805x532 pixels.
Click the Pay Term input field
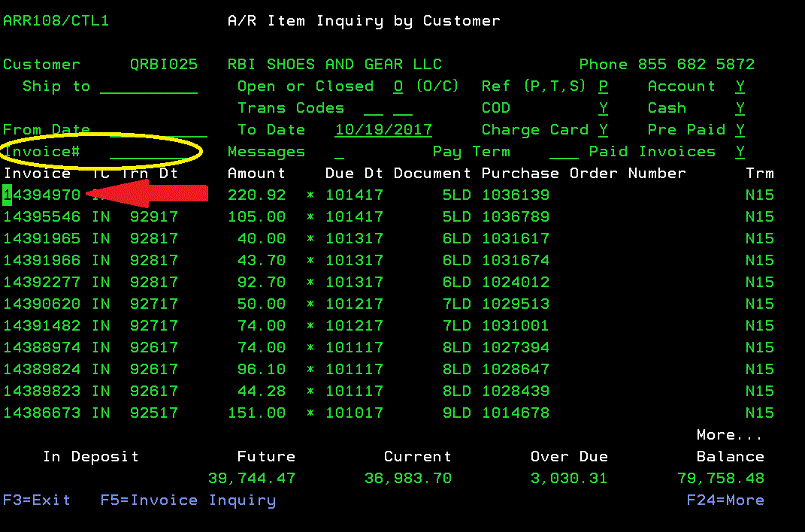click(564, 153)
